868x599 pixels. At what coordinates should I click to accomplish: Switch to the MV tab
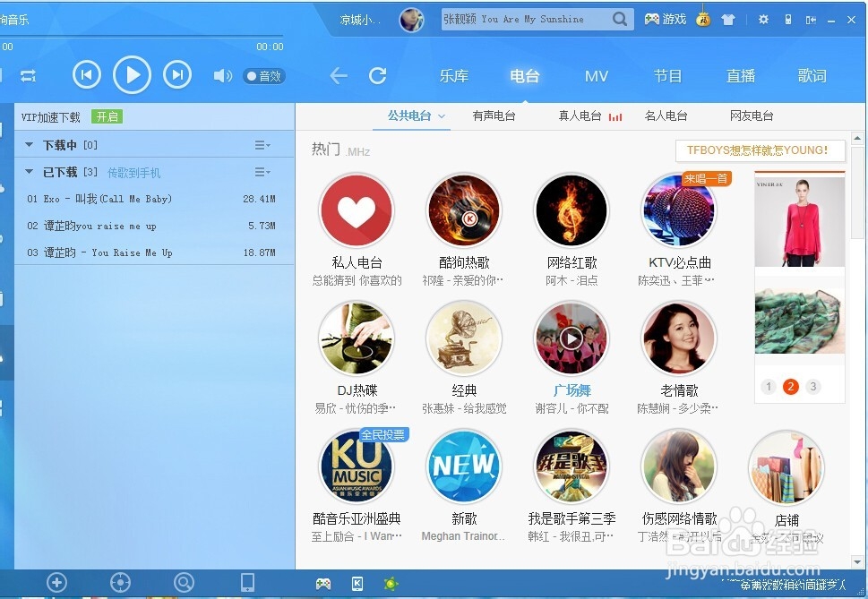(596, 76)
